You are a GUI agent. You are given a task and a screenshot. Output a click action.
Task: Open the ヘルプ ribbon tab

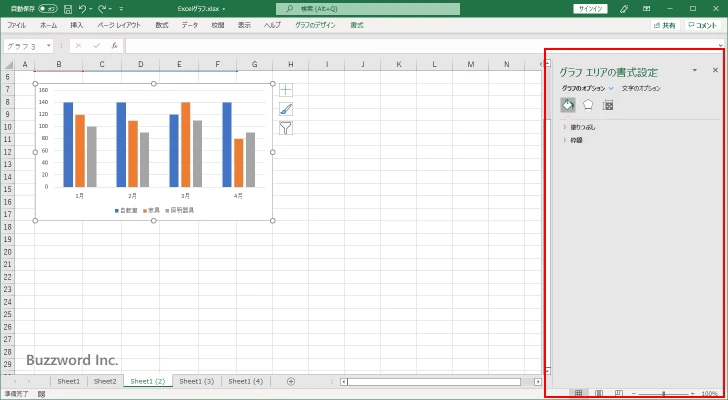tap(272, 26)
